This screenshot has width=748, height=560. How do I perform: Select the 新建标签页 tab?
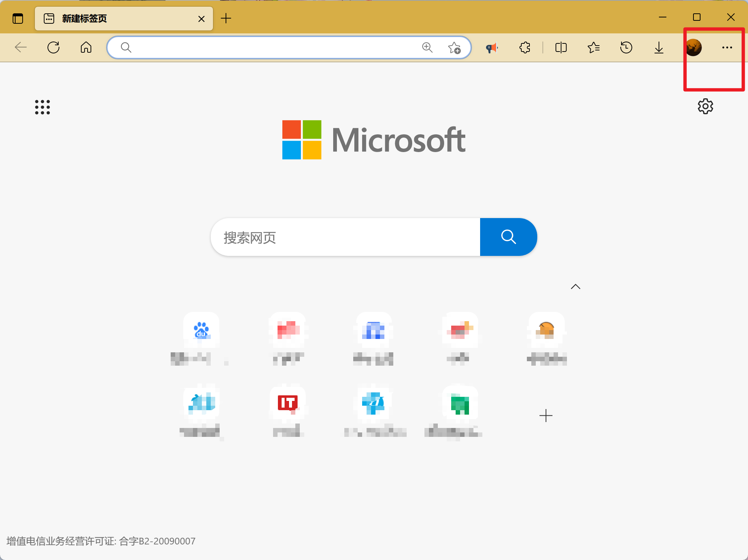coord(124,19)
